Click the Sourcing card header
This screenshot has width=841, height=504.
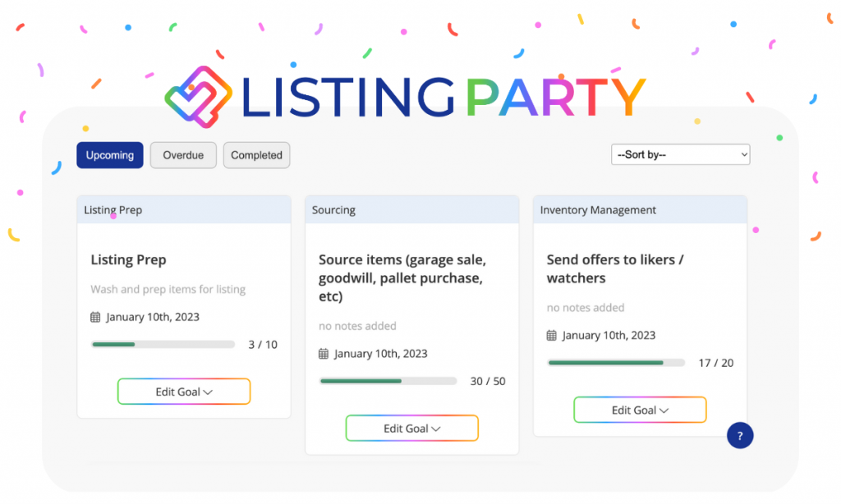pos(412,209)
